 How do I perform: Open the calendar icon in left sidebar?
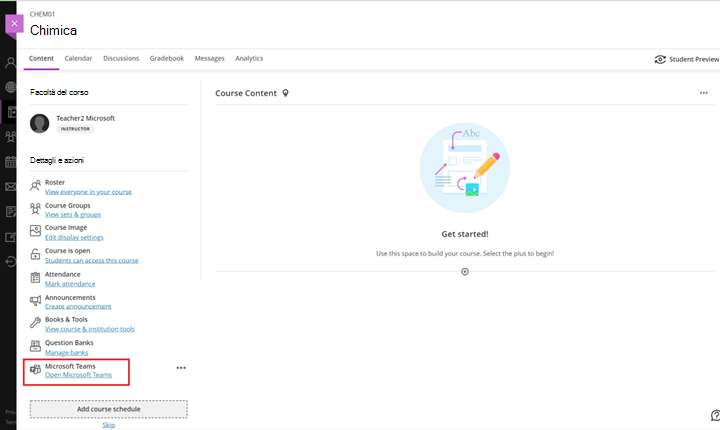click(11, 162)
